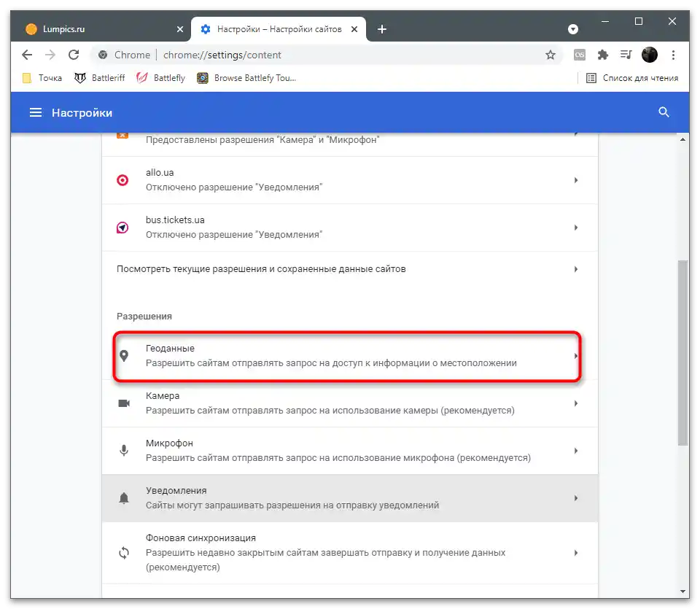Image resolution: width=700 pixels, height=609 pixels.
Task: Click the vertical scrollbar thumb
Action: [682, 353]
